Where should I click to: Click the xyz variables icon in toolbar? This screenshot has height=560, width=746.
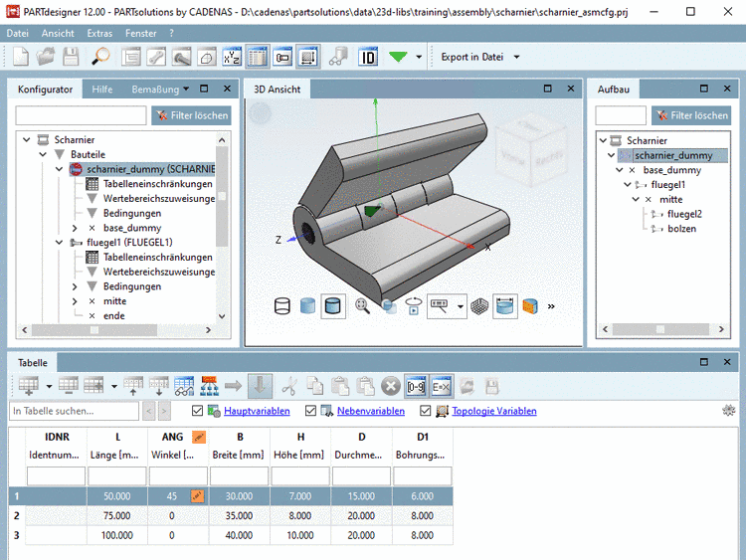tap(231, 57)
